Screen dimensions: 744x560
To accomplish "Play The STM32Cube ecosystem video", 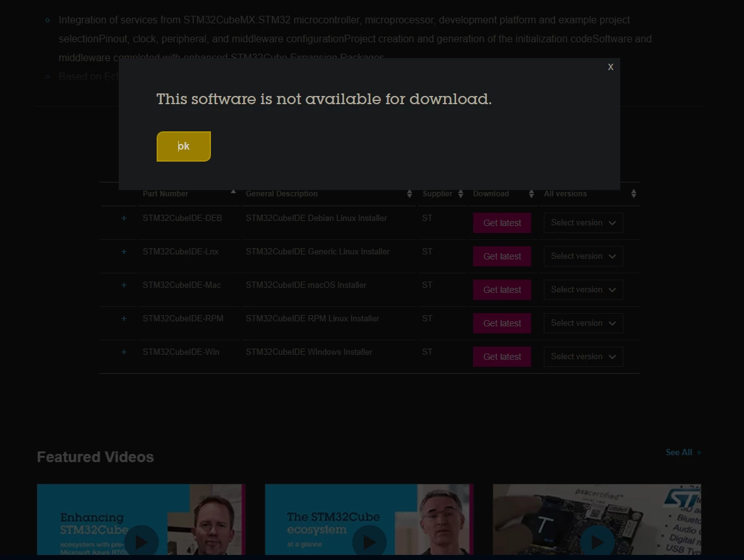I will click(x=369, y=542).
